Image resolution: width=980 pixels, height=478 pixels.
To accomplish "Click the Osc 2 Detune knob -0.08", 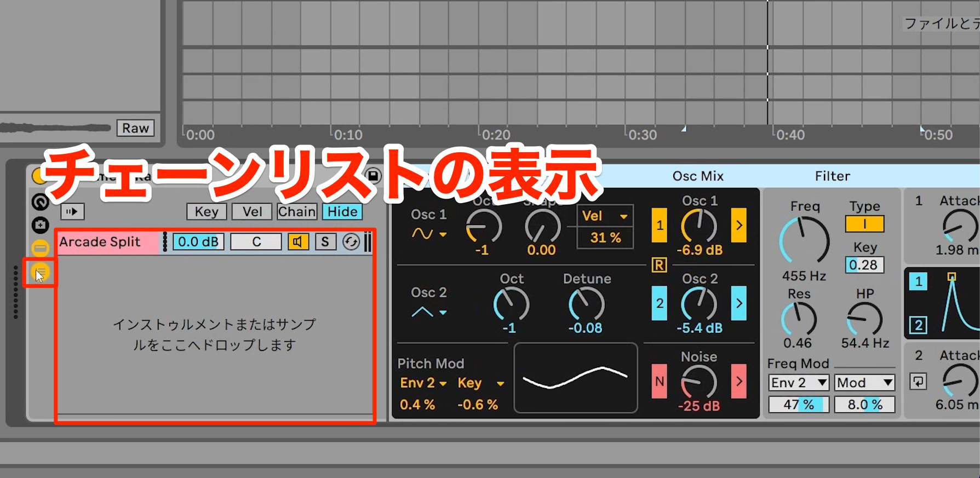I will click(586, 304).
